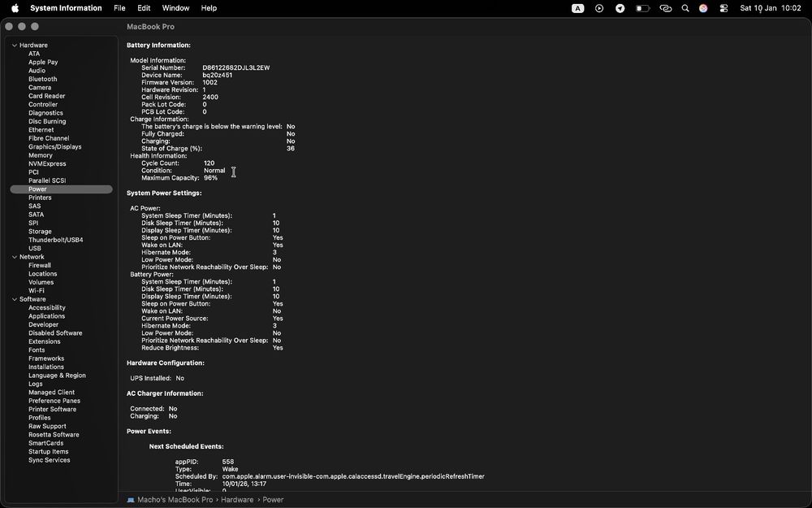Click the Cycle Count value 120
Image resolution: width=812 pixels, height=508 pixels.
pyautogui.click(x=209, y=163)
